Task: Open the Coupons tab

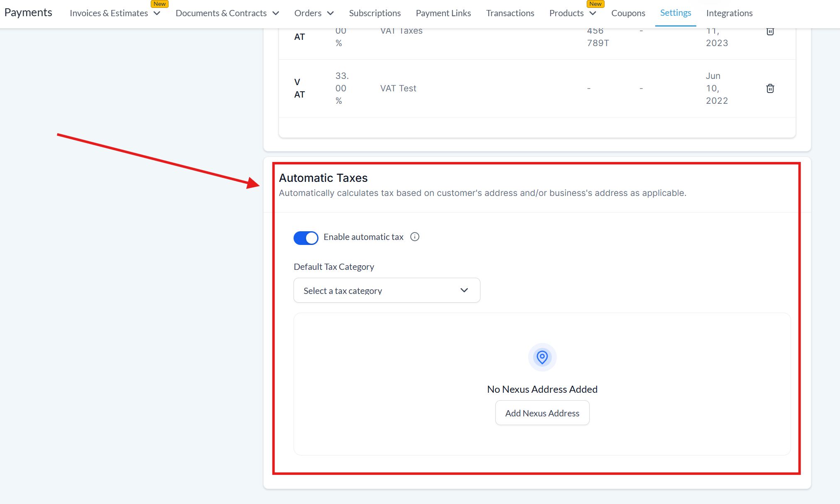Action: (x=628, y=13)
